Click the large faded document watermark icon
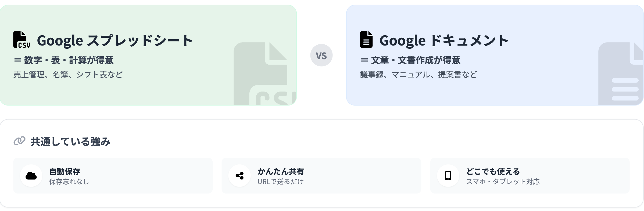 point(621,74)
